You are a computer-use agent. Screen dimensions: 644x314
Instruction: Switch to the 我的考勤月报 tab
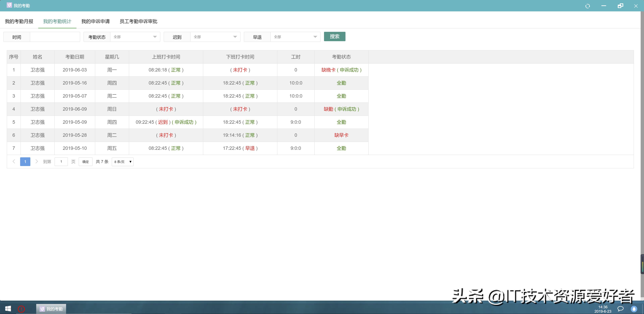pos(19,21)
